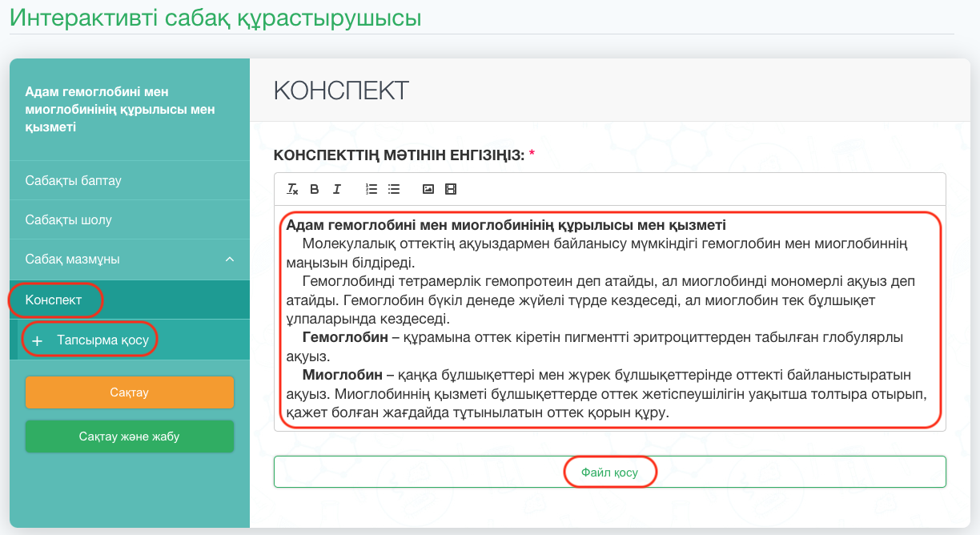
Task: Click the green Сақтау және жабу button
Action: pos(130,436)
